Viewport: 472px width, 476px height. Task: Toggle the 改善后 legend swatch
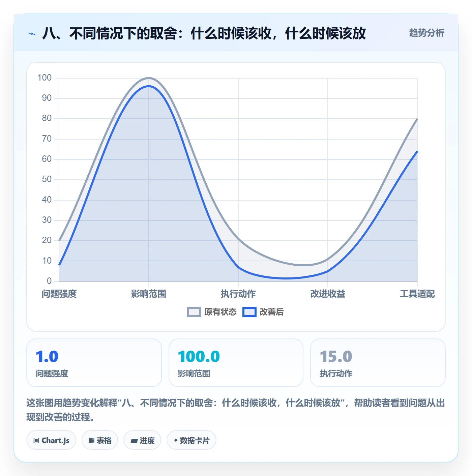[249, 312]
